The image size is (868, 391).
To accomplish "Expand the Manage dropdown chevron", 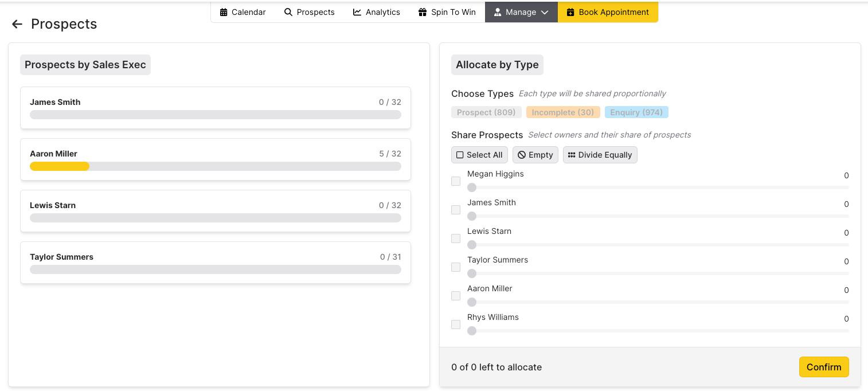I will click(x=545, y=12).
